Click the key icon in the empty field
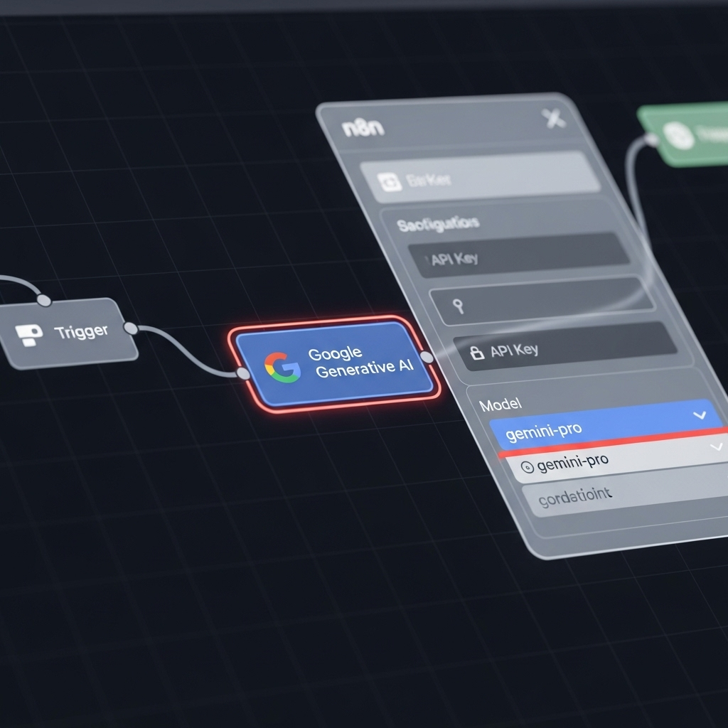 coord(459,306)
